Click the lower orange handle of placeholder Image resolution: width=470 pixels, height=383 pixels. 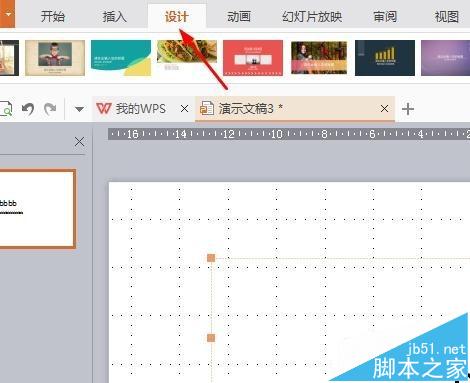pos(211,338)
